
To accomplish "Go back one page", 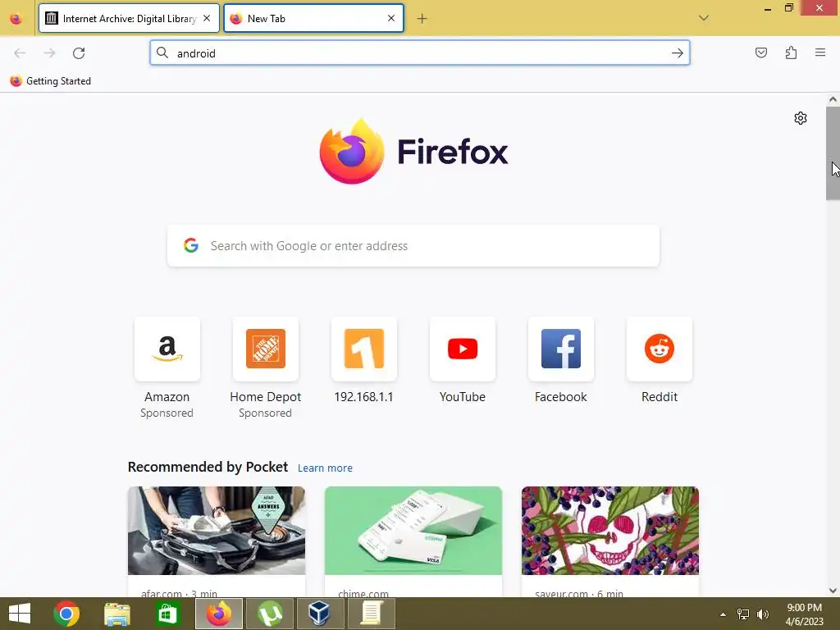I will (20, 53).
